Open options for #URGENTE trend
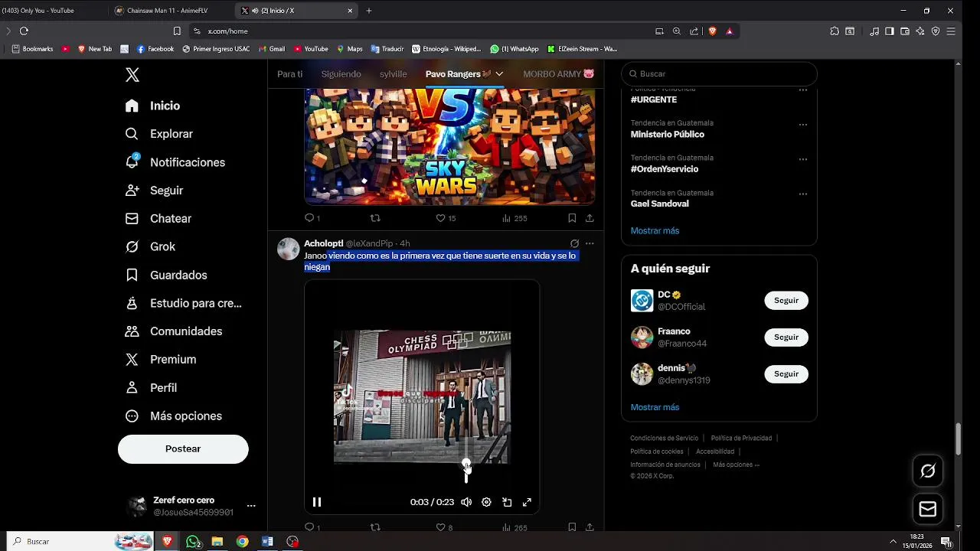This screenshot has width=980, height=551. (803, 90)
